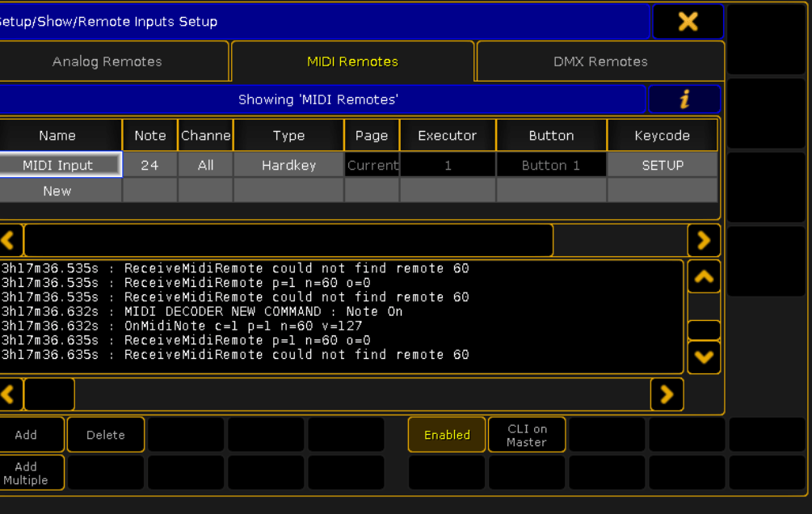Change the Keycode set to SETUP
Image resolution: width=812 pixels, height=514 pixels.
[x=662, y=165]
